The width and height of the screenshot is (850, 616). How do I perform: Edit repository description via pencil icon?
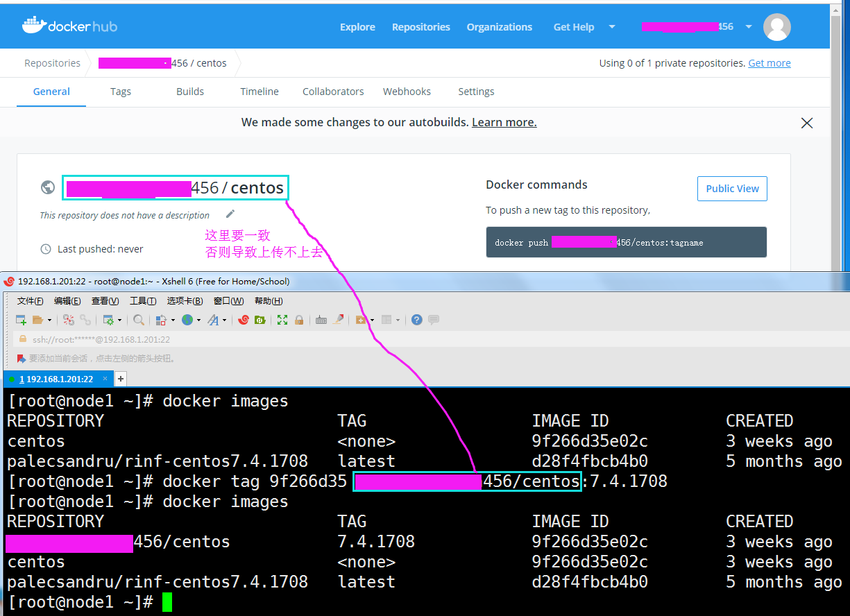230,214
